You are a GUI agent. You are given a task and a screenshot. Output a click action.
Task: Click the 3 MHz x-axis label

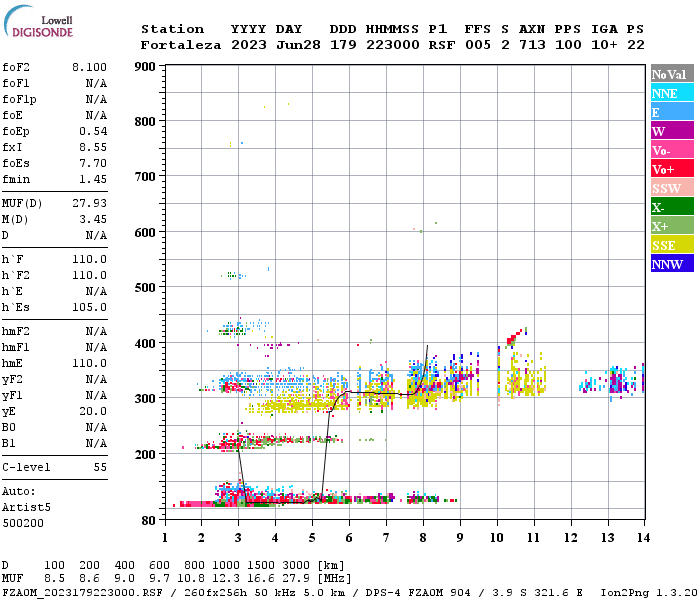click(x=238, y=538)
